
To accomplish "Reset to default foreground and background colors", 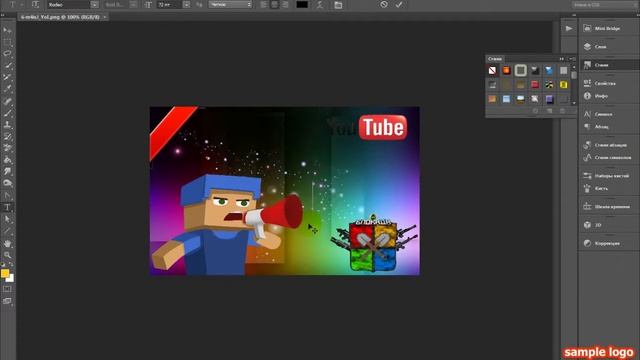I will tap(3, 265).
